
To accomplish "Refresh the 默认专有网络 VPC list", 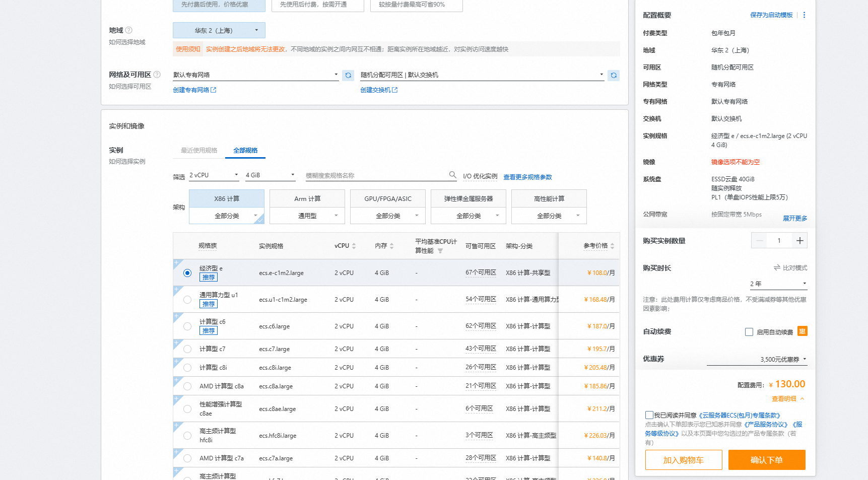I will [x=348, y=76].
